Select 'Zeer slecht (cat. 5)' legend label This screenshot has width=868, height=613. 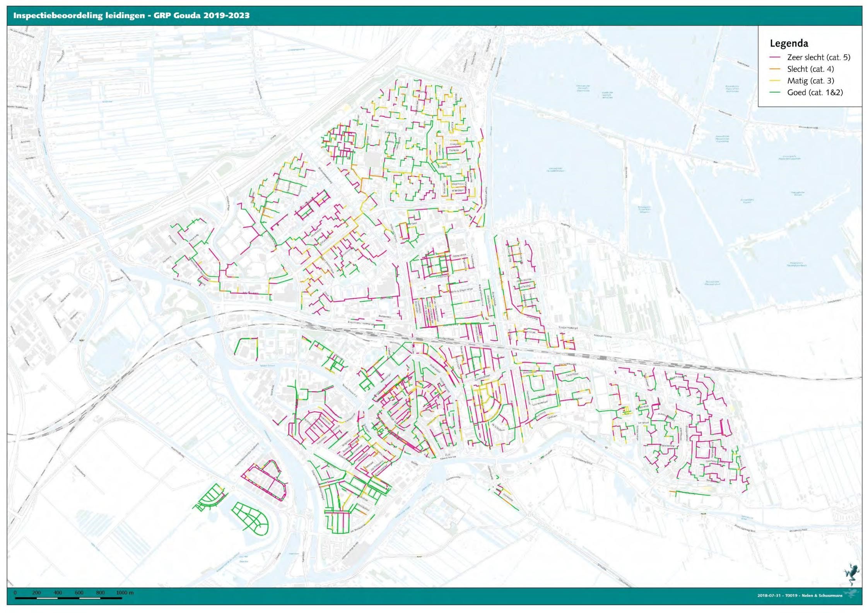(x=818, y=57)
